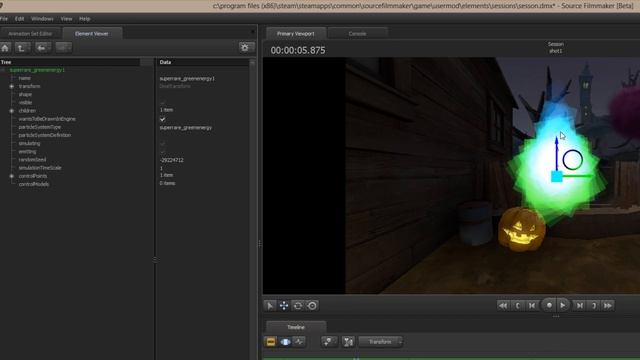
Task: Click the hourglass time tool icon
Action: coord(348,342)
